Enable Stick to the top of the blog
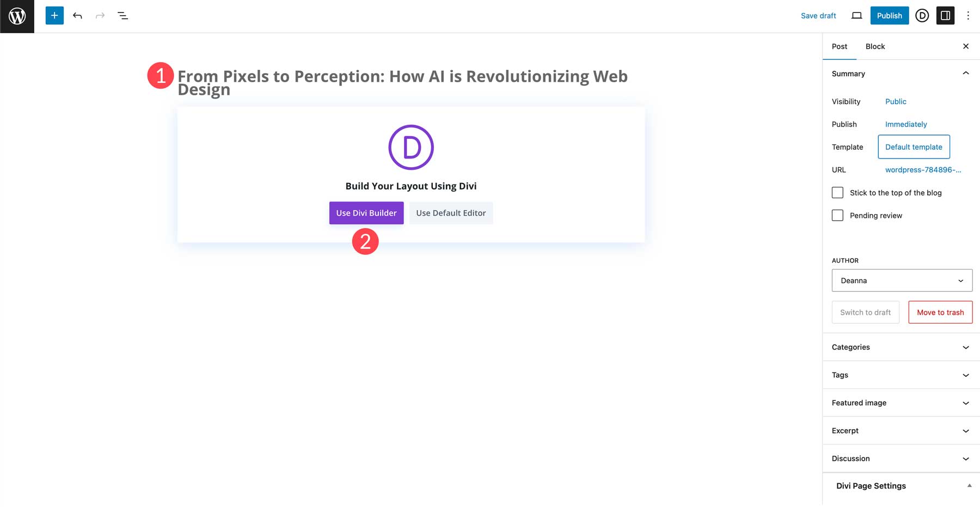This screenshot has height=507, width=980. click(x=837, y=192)
